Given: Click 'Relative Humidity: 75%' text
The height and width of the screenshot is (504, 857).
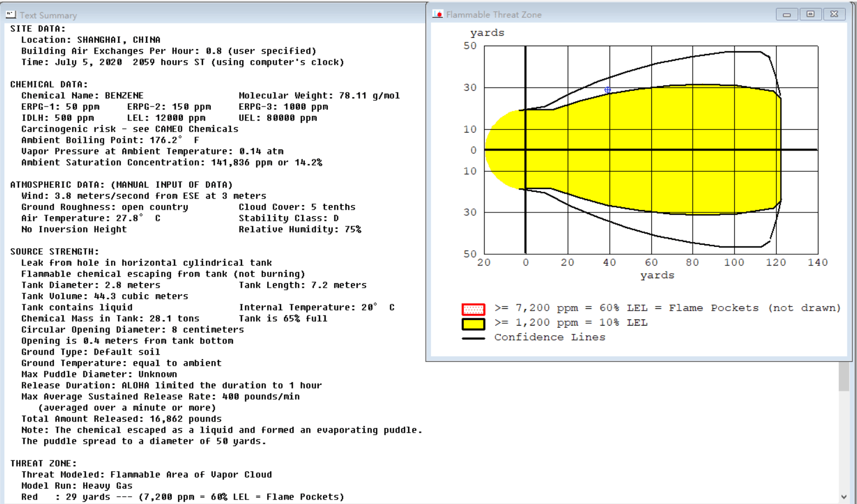Looking at the screenshot, I should (300, 230).
